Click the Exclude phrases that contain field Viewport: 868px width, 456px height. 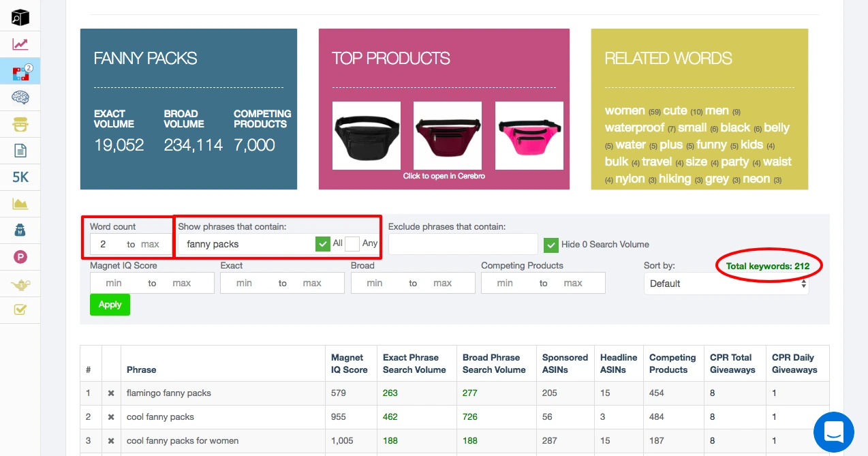click(463, 244)
